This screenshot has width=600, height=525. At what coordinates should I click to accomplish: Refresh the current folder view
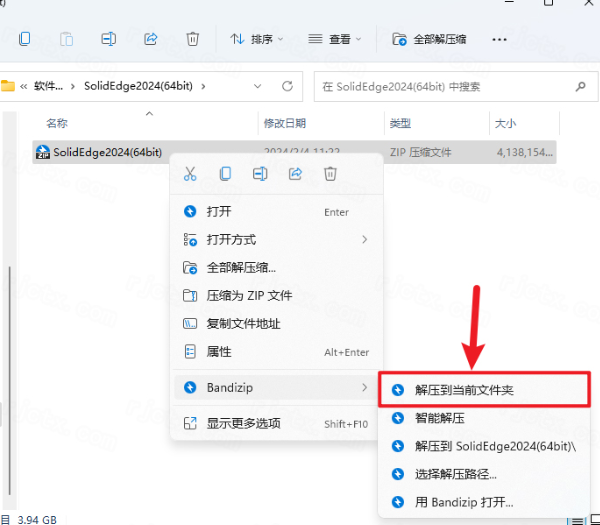click(287, 86)
